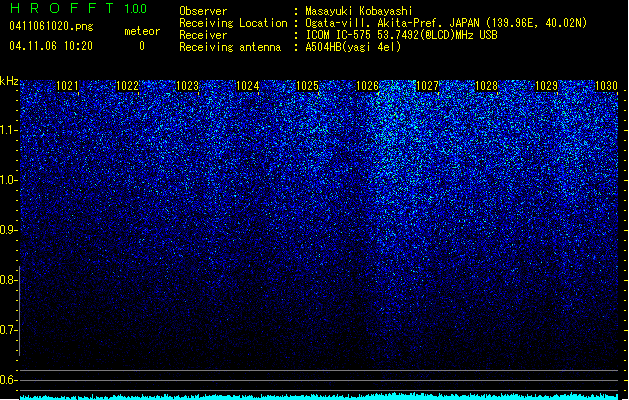
Task: Click the 1026 time marker
Action: [x=367, y=86]
